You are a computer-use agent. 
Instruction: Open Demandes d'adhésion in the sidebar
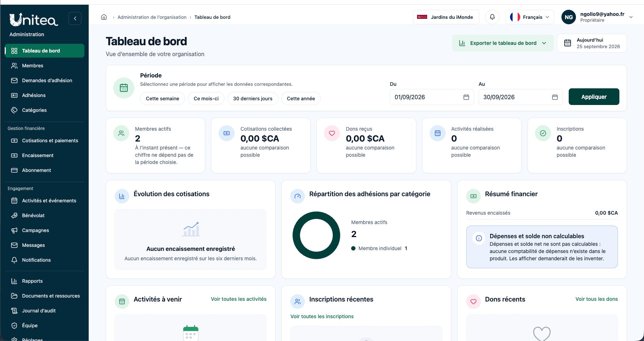pyautogui.click(x=45, y=80)
